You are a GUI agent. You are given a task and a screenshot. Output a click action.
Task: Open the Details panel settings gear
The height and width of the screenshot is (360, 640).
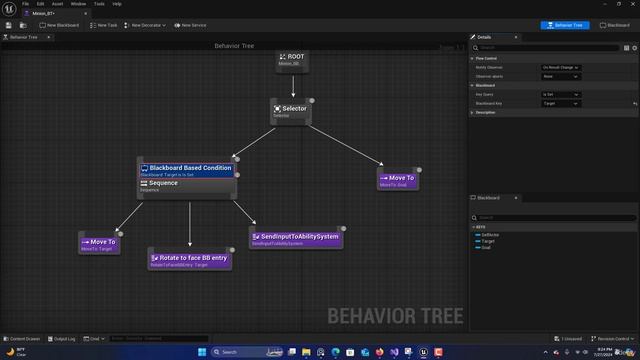point(635,48)
